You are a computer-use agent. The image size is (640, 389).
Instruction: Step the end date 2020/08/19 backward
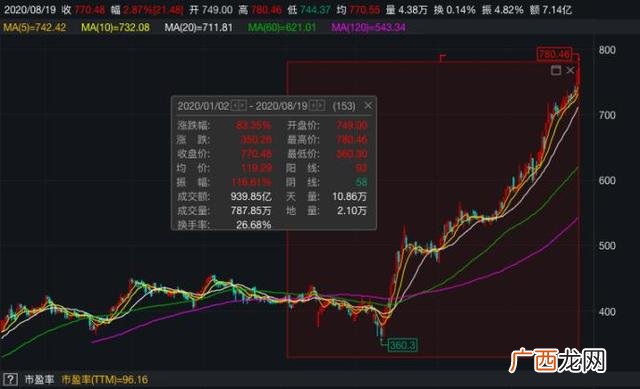313,106
